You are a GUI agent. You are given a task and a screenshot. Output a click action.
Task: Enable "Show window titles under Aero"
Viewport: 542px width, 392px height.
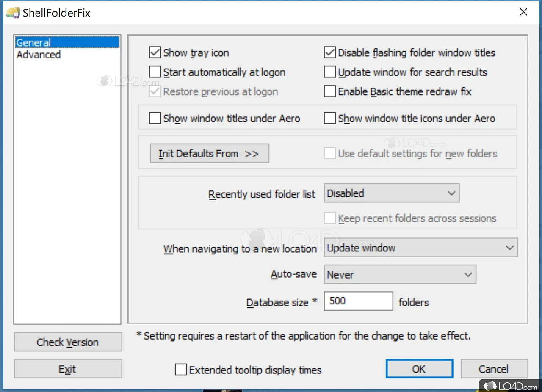tap(155, 118)
